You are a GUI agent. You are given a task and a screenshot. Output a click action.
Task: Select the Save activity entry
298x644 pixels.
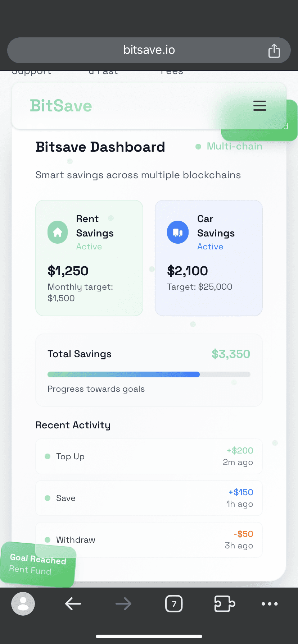149,498
